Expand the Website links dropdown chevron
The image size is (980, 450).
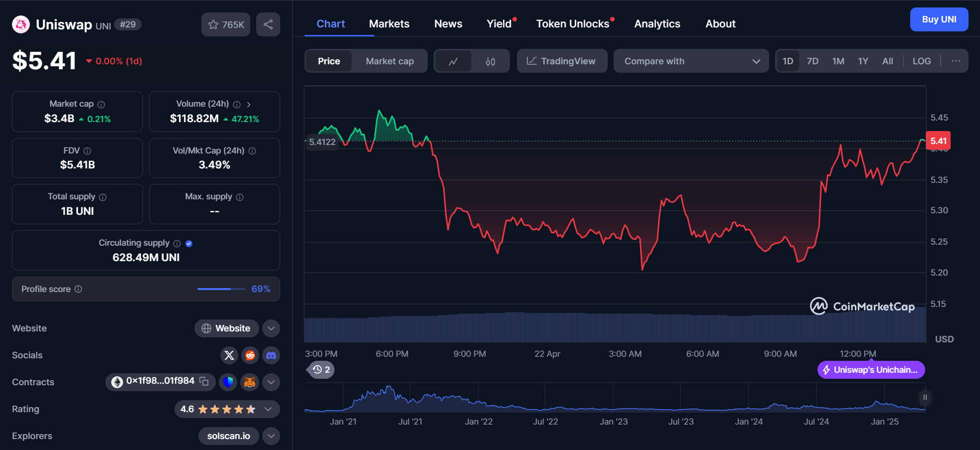point(271,328)
